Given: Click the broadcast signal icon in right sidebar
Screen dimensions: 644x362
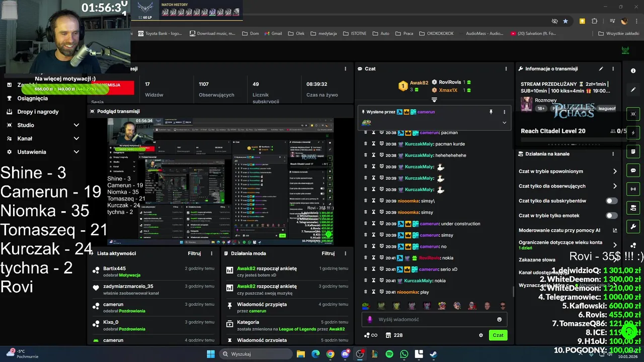Looking at the screenshot, I should point(633,189).
